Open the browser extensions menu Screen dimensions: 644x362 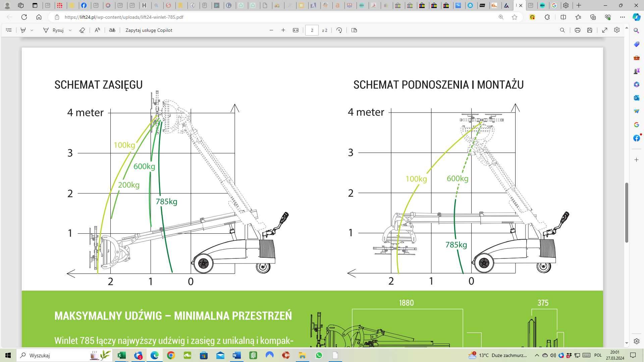(x=547, y=17)
